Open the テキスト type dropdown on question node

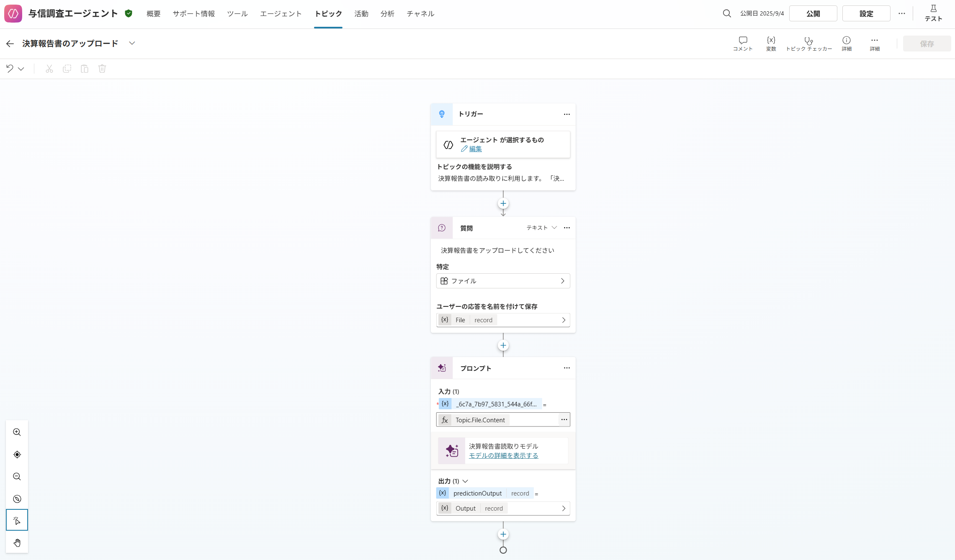click(x=541, y=228)
